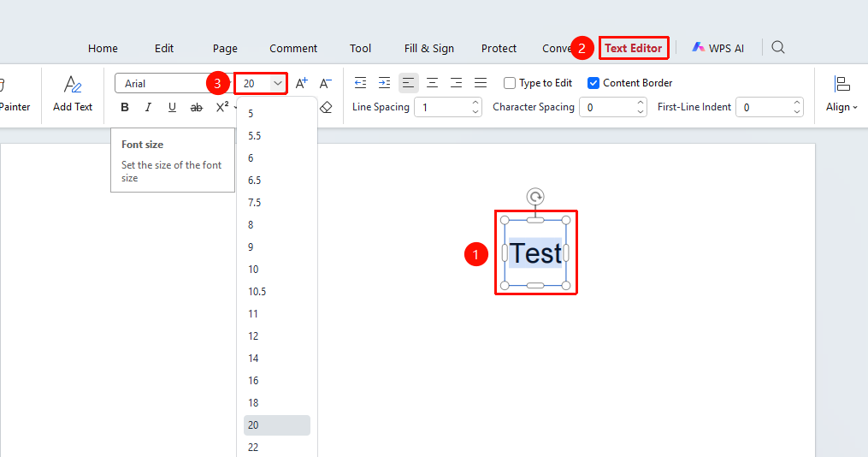The width and height of the screenshot is (868, 457).
Task: Center align the text
Action: coord(433,83)
